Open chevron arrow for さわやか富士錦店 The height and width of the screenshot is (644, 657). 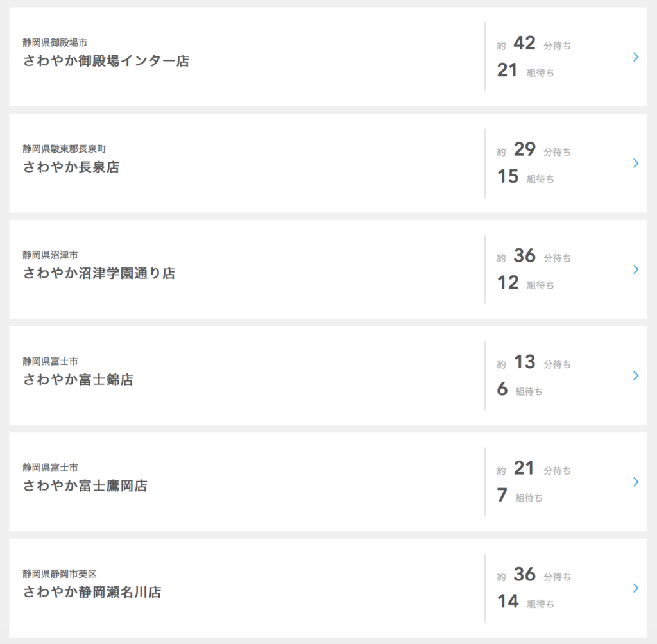tap(636, 375)
